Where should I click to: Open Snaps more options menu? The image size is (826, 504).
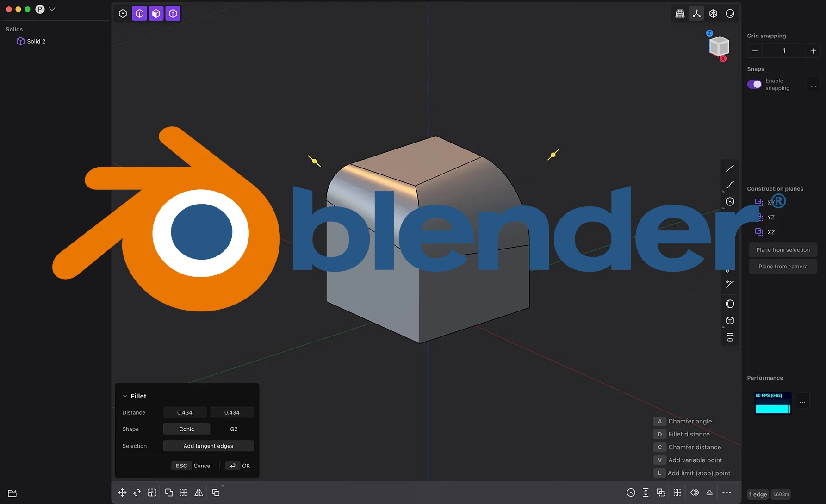tap(814, 84)
